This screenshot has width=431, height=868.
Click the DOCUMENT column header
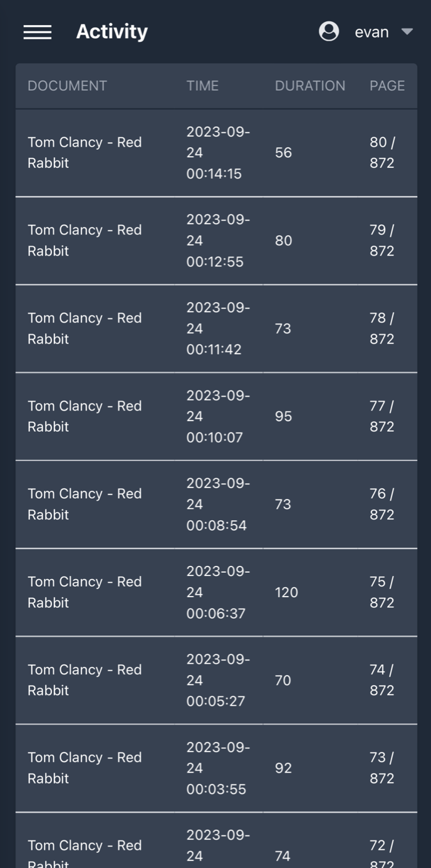click(67, 86)
